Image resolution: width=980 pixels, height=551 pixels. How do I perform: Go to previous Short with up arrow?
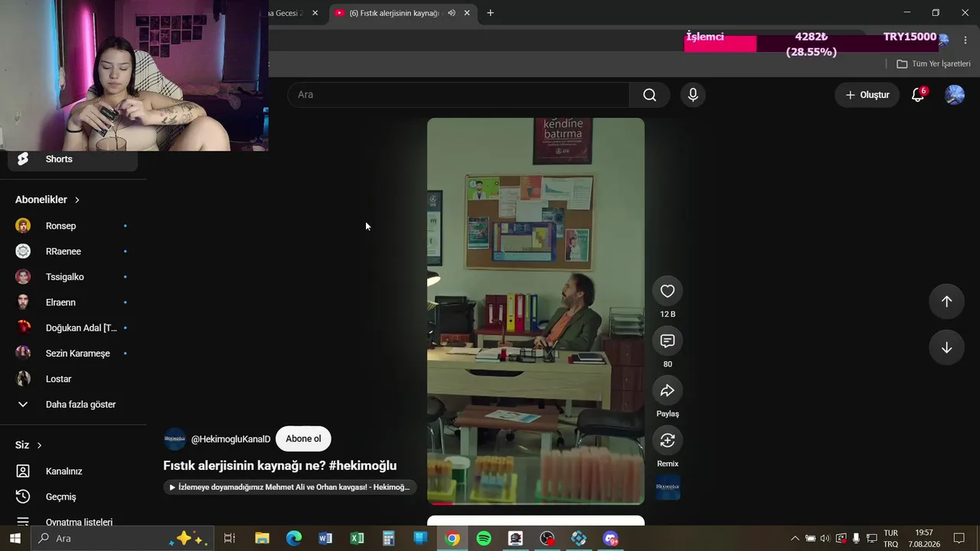click(x=946, y=302)
